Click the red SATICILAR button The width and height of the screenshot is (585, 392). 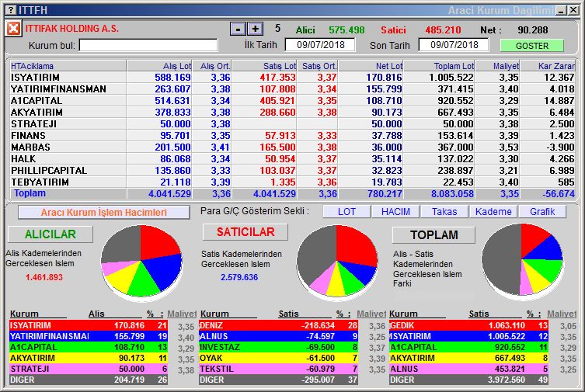pyautogui.click(x=245, y=232)
